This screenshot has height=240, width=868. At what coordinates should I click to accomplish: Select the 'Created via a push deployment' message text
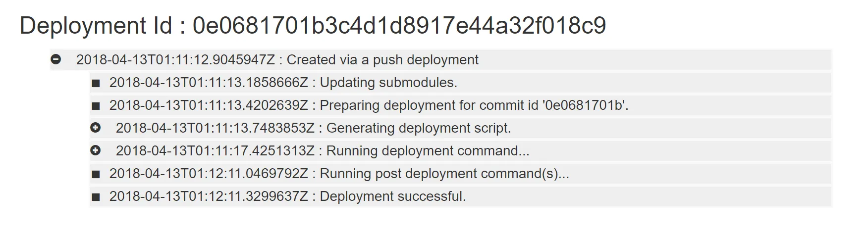coord(382,60)
